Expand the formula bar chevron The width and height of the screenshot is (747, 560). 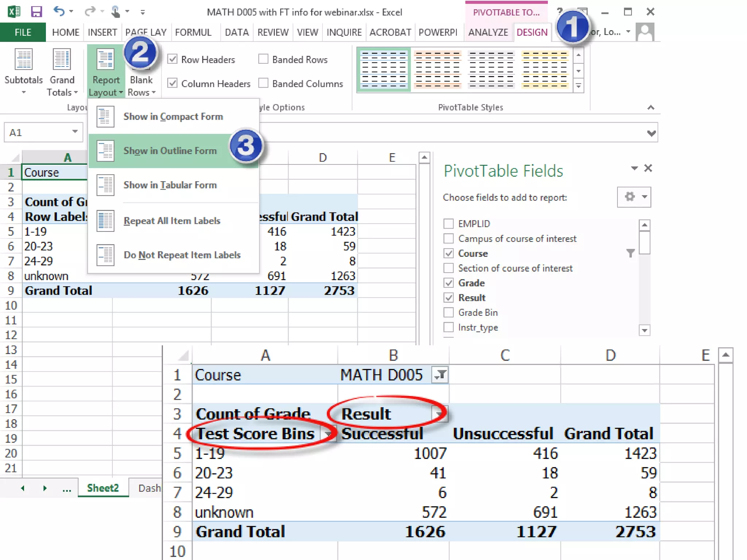pos(651,133)
